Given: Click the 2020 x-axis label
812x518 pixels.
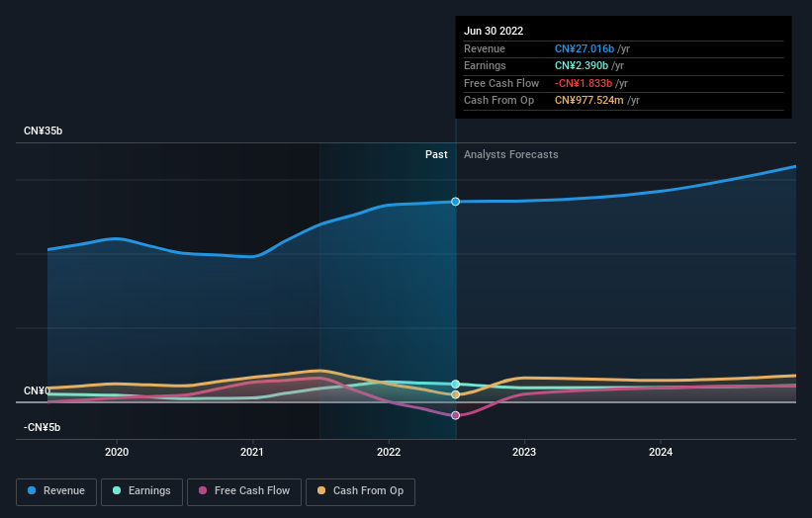Looking at the screenshot, I should pos(117,452).
